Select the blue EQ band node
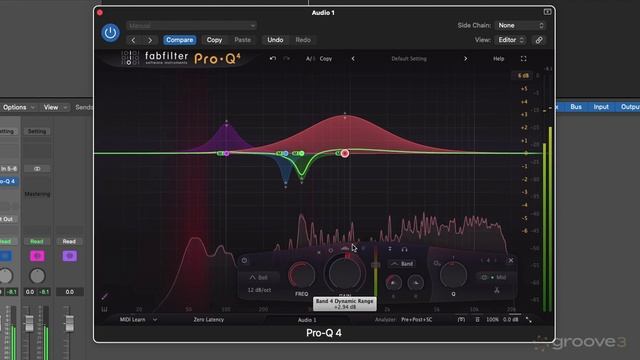The height and width of the screenshot is (360, 640). point(286,153)
